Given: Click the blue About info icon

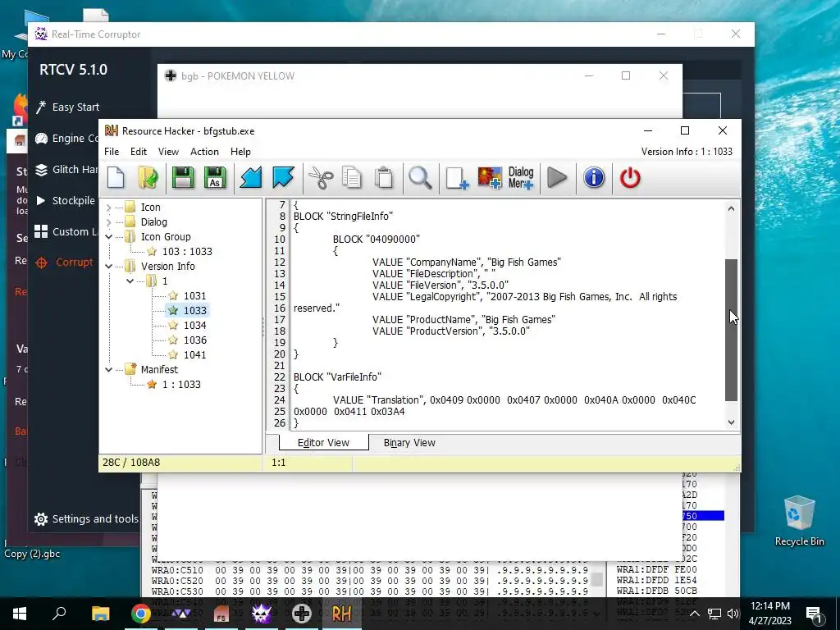Looking at the screenshot, I should click(594, 178).
